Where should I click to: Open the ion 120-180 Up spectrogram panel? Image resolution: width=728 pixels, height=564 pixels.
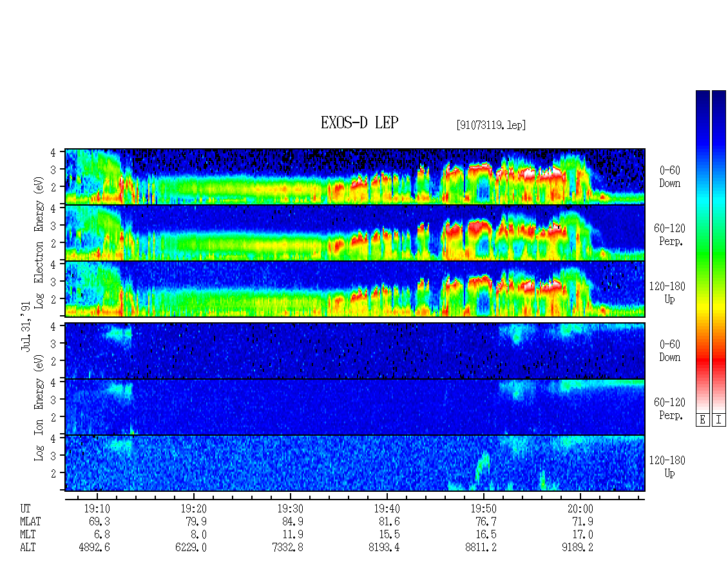[355, 463]
